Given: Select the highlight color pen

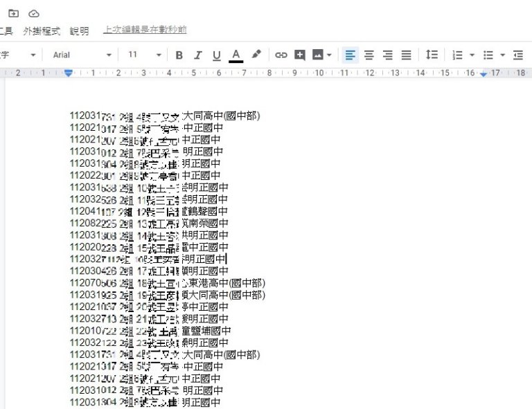Looking at the screenshot, I should (x=256, y=55).
